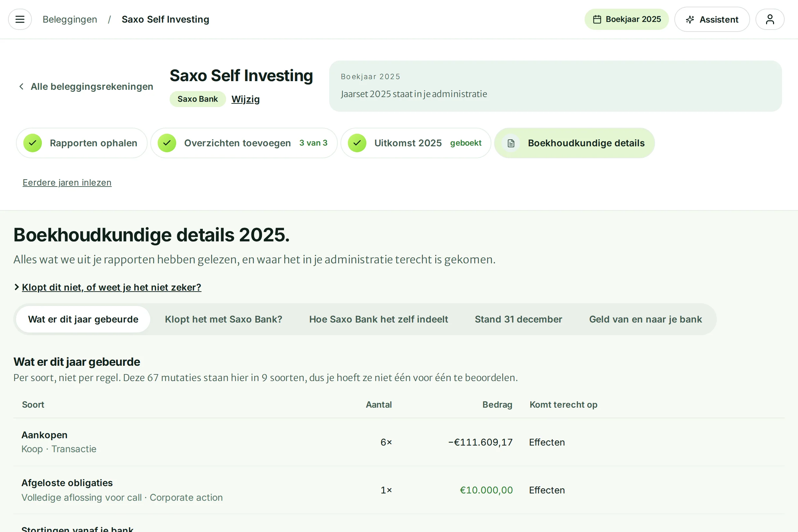Go to Beleggingen in the breadcrumb
Screen dimensions: 798x532
[70, 19]
